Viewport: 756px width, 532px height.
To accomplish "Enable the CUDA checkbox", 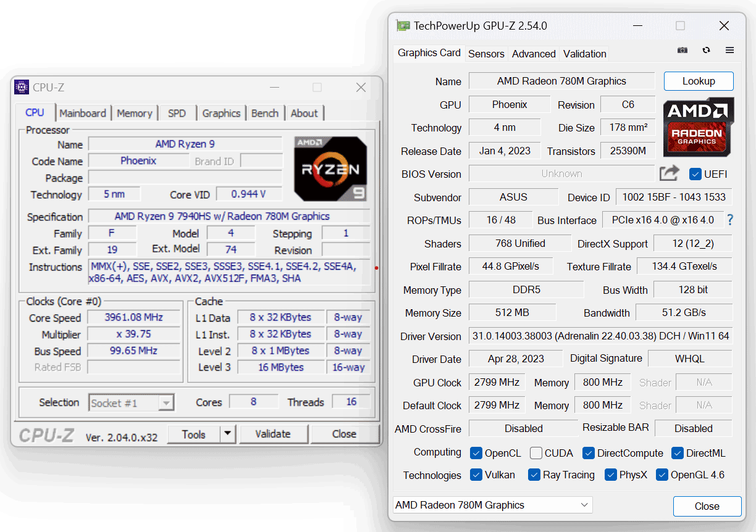I will [x=535, y=452].
